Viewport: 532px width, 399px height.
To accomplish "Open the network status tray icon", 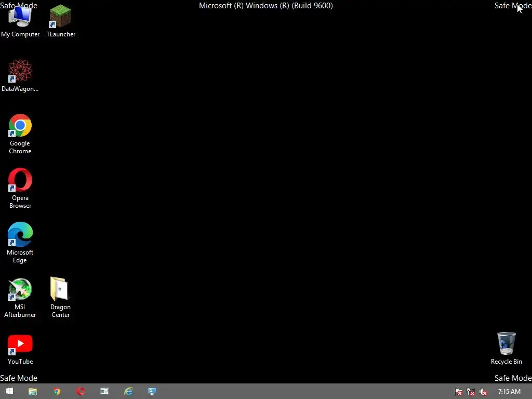I will (471, 392).
